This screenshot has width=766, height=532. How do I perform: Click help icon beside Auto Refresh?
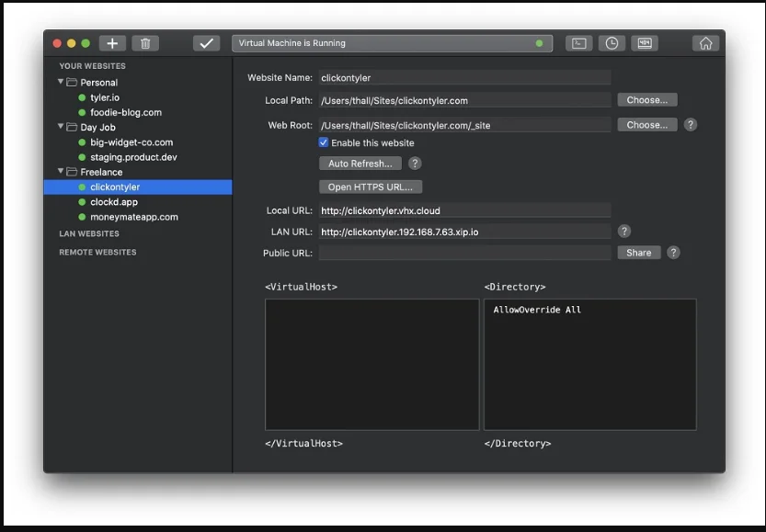click(415, 164)
